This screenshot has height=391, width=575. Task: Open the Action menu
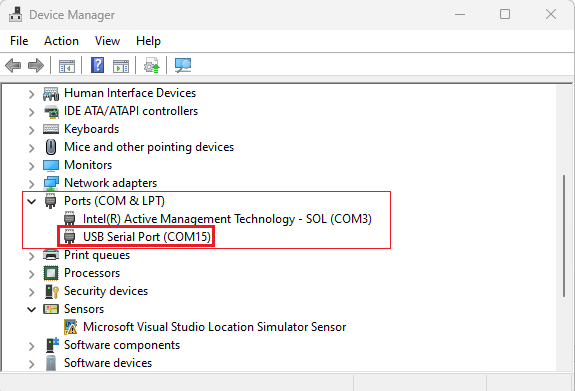pyautogui.click(x=61, y=41)
